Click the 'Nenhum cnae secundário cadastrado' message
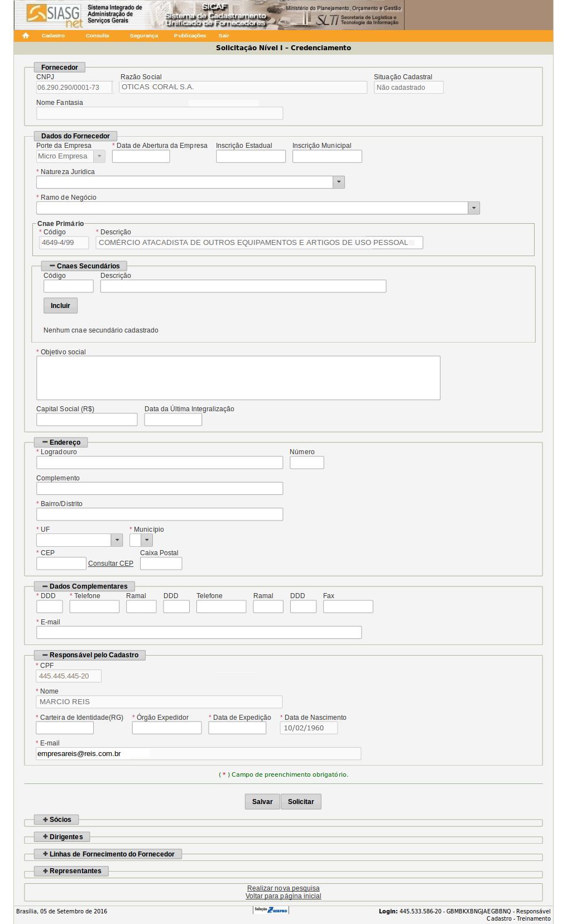Image resolution: width=567 pixels, height=924 pixels. point(101,330)
